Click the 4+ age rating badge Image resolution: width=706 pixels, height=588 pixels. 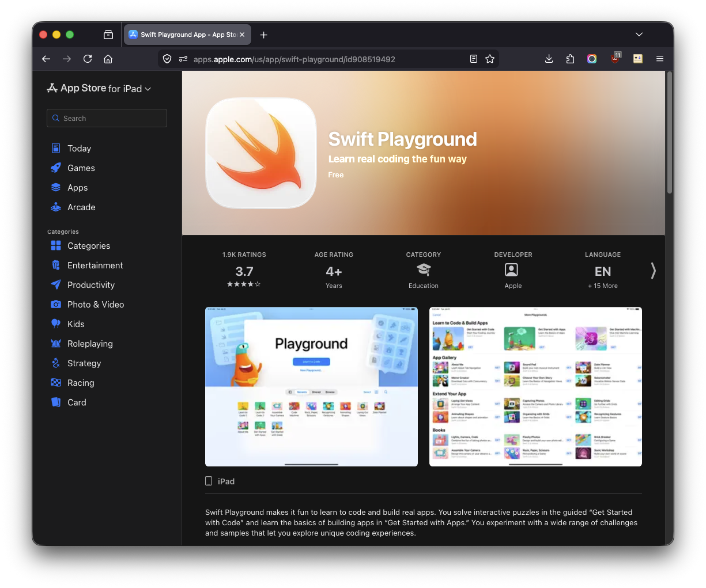tap(334, 271)
